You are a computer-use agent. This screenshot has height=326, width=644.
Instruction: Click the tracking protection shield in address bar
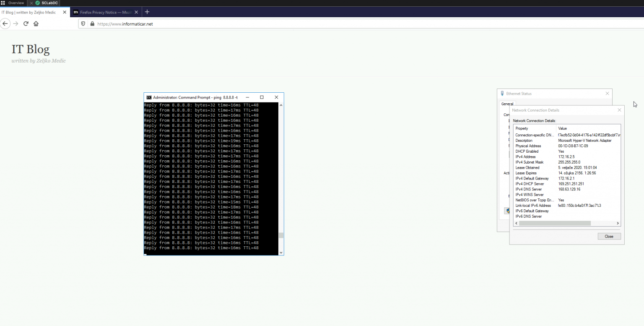(83, 23)
